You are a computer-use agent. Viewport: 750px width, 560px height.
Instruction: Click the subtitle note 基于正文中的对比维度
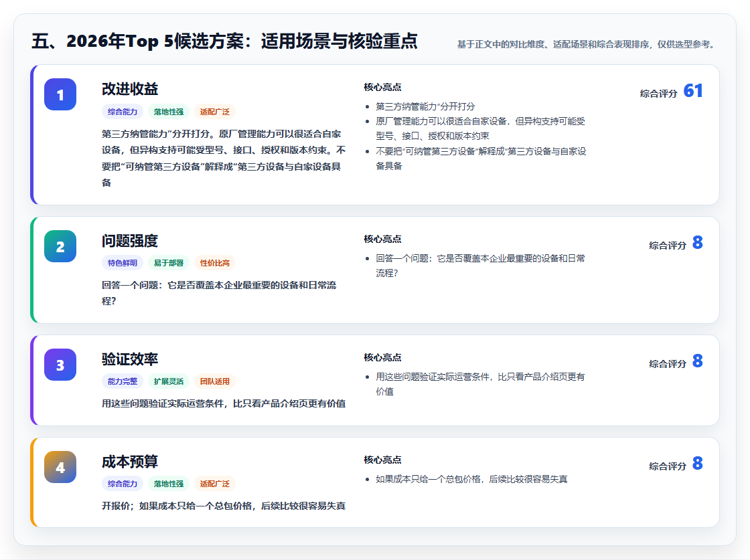click(x=587, y=44)
